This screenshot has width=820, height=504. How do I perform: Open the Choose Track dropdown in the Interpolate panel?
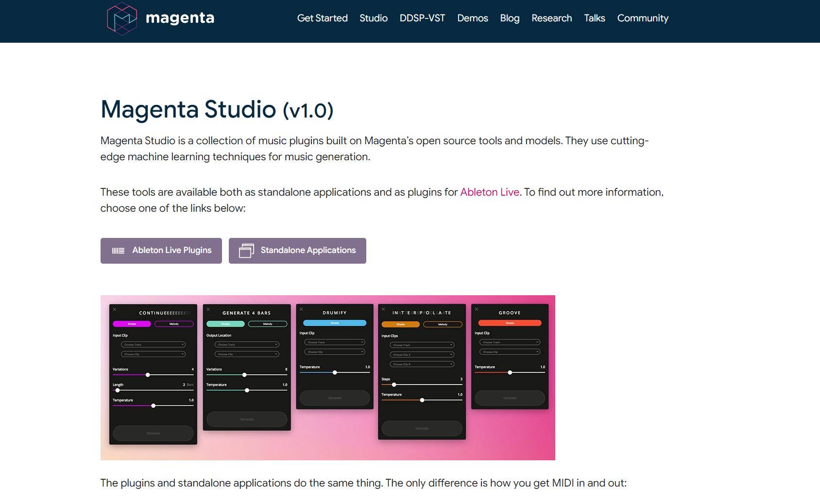pyautogui.click(x=422, y=345)
